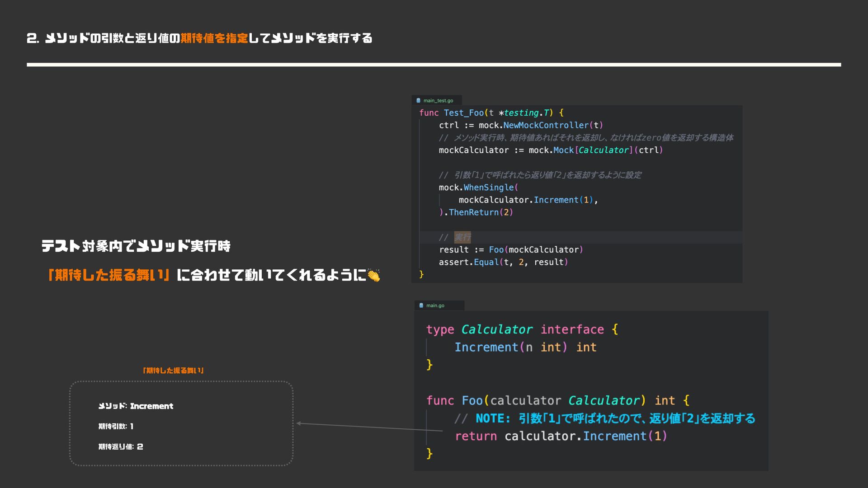Image resolution: width=868 pixels, height=488 pixels.
Task: Click the blue NOTE comment in Foo
Action: click(615, 418)
